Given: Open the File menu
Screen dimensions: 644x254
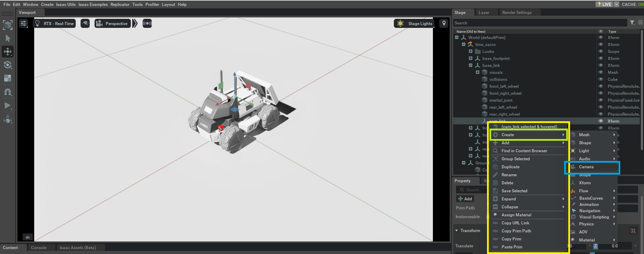Looking at the screenshot, I should click(7, 5).
